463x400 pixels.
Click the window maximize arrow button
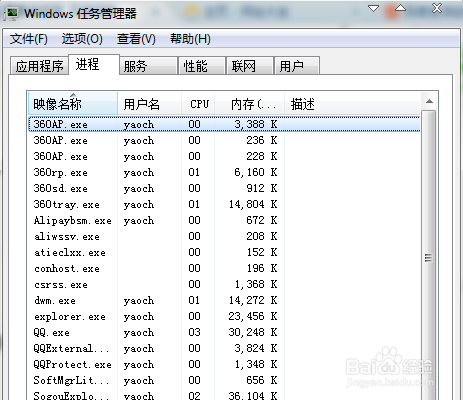coord(400,8)
